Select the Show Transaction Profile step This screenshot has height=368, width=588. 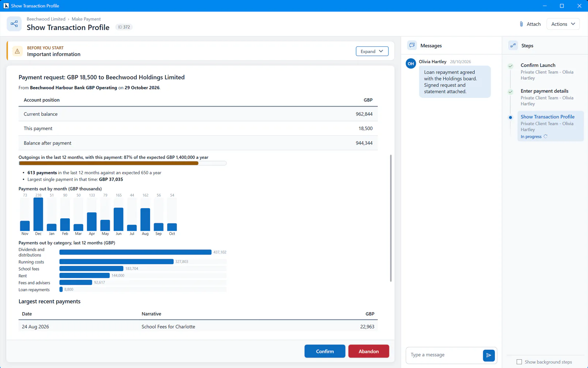[x=550, y=126]
